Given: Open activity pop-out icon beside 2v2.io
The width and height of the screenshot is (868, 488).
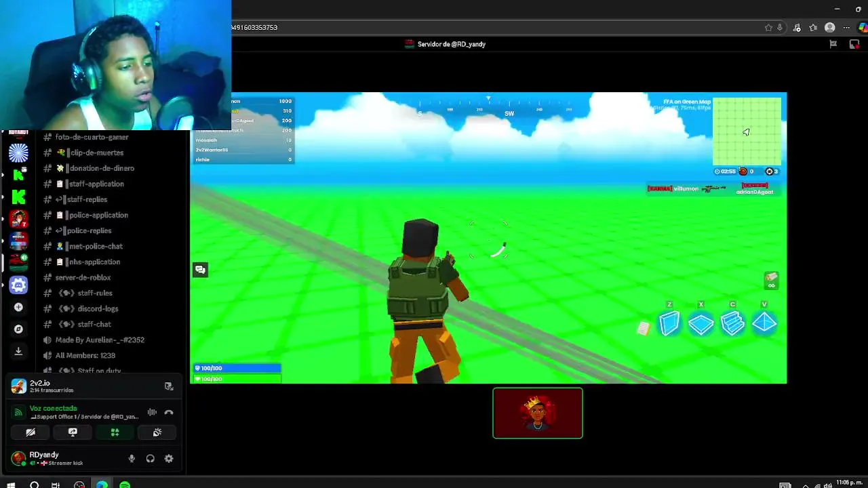Looking at the screenshot, I should 169,386.
